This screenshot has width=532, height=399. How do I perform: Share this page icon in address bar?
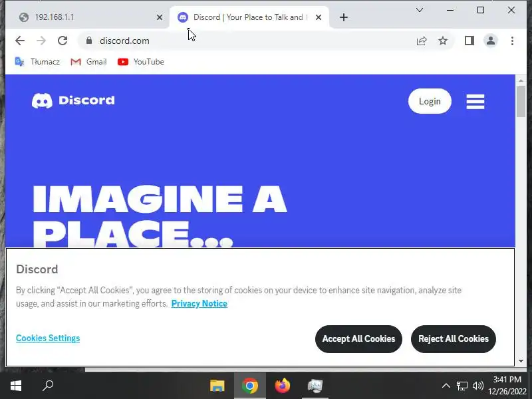(x=422, y=41)
